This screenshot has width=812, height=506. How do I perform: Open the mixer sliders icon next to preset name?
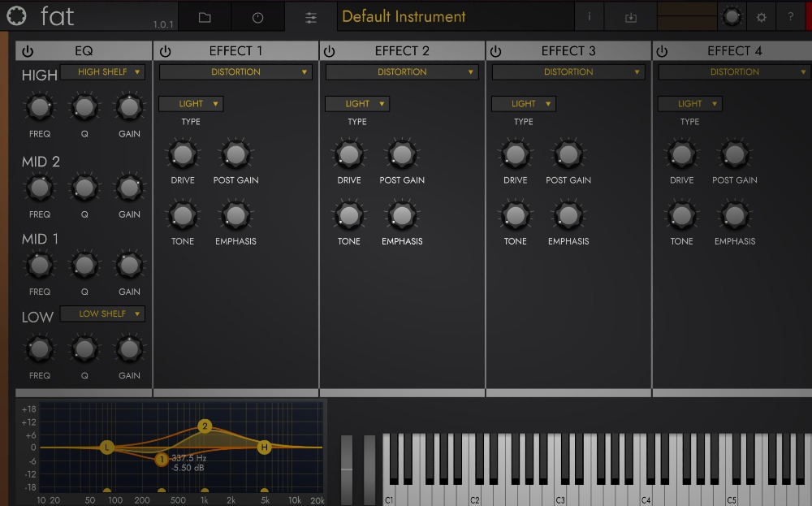[311, 16]
